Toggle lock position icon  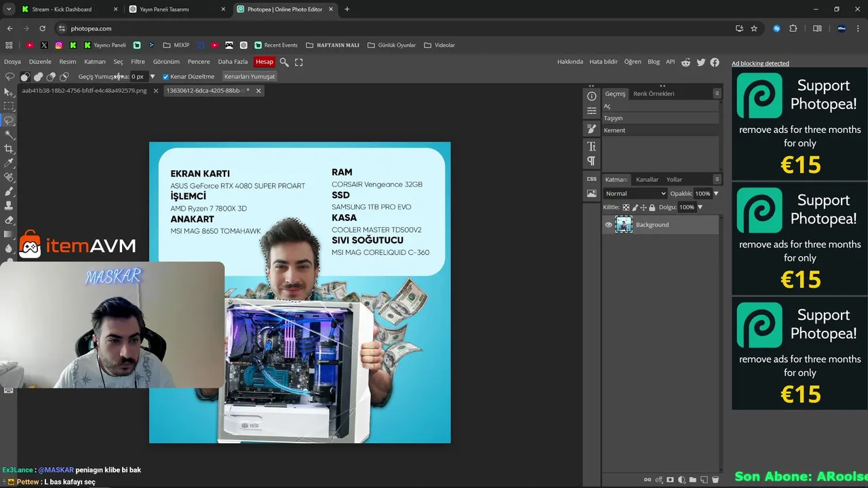click(x=644, y=207)
